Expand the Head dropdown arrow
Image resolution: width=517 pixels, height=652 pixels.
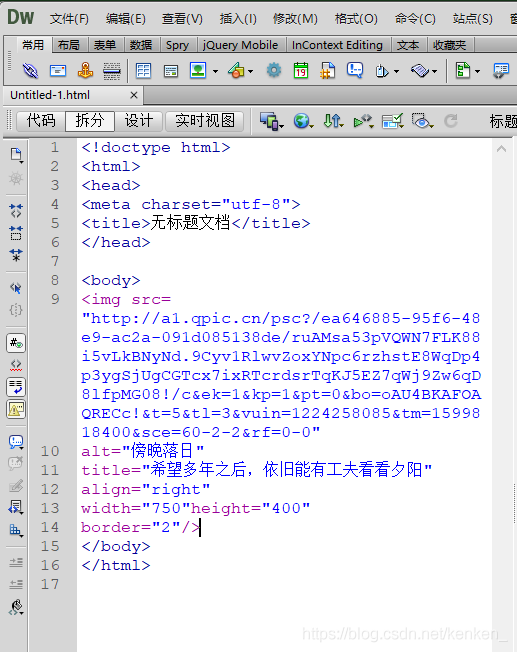coord(396,72)
